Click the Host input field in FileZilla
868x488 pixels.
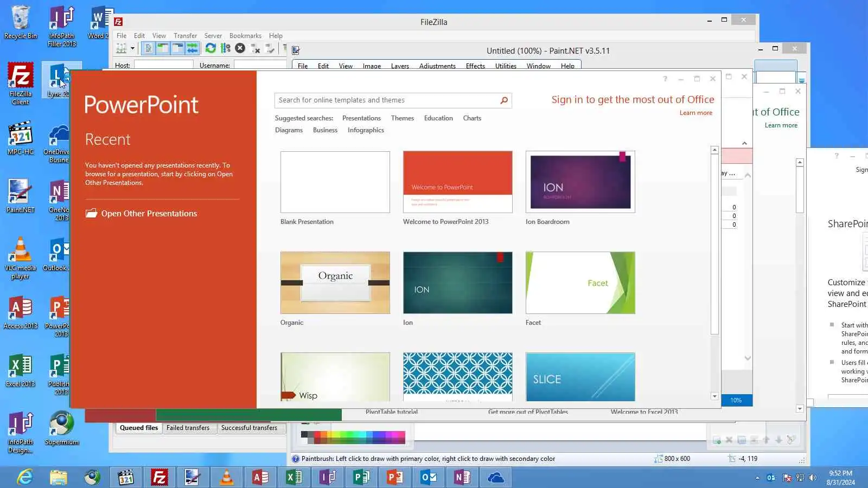pyautogui.click(x=163, y=65)
